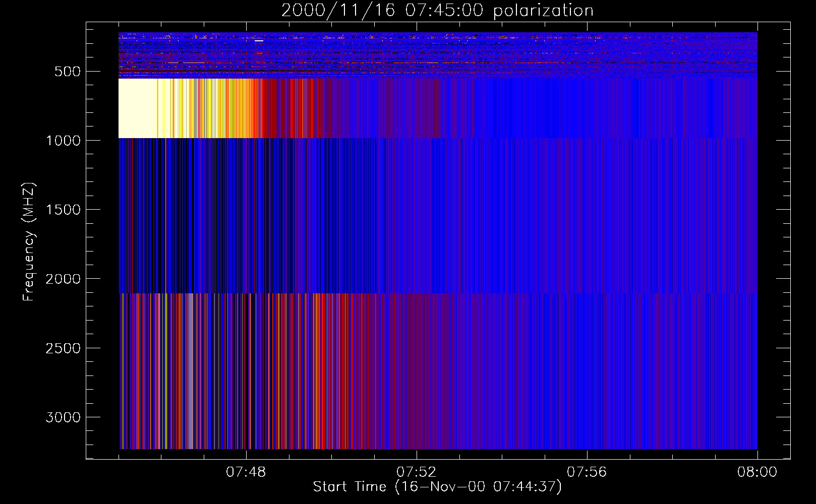Click the 1000 frequency tick label

[x=63, y=141]
